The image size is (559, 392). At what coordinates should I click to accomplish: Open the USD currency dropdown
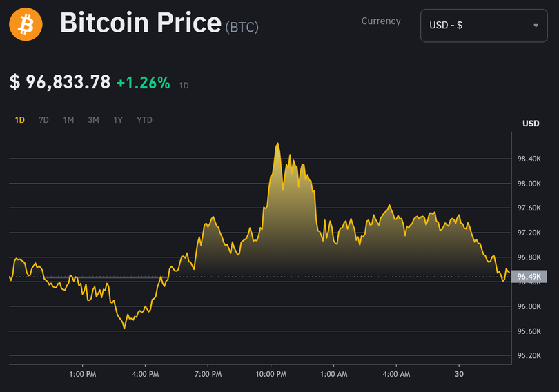[483, 26]
